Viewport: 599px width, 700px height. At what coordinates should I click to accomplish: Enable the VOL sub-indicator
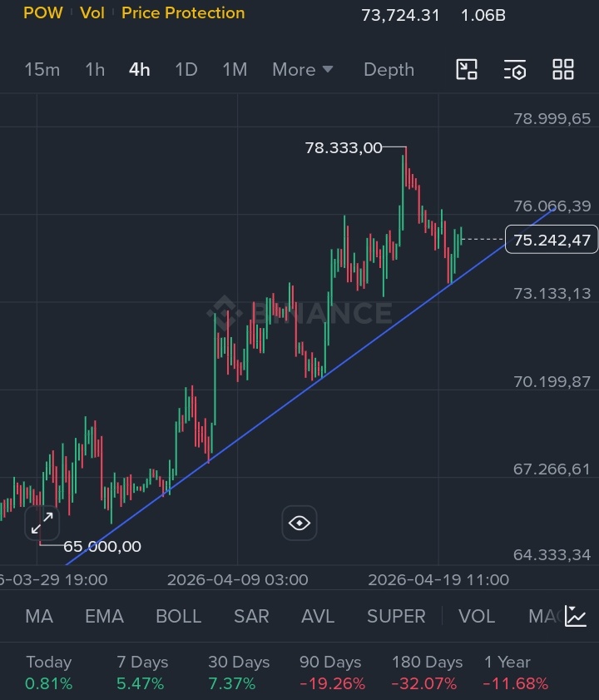(x=477, y=617)
